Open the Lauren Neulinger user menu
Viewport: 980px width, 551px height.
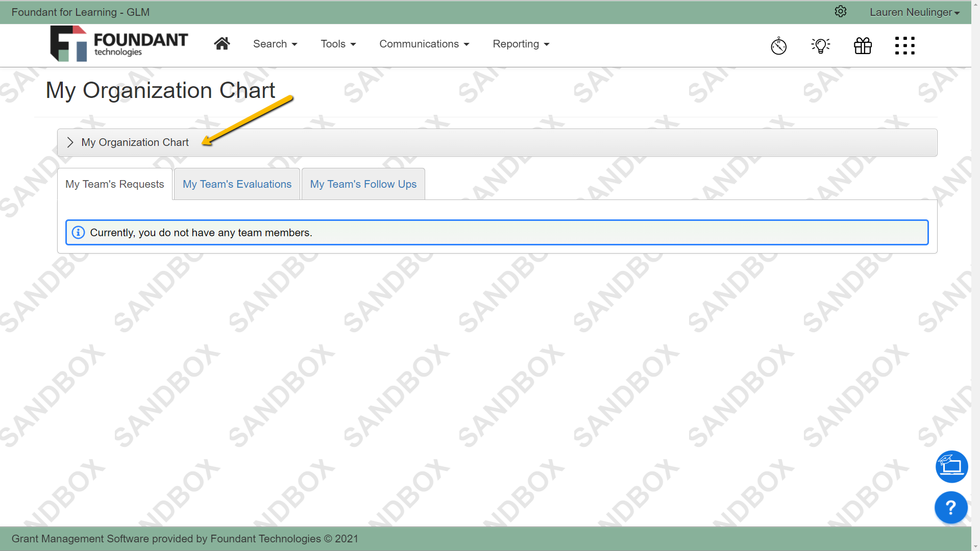915,12
